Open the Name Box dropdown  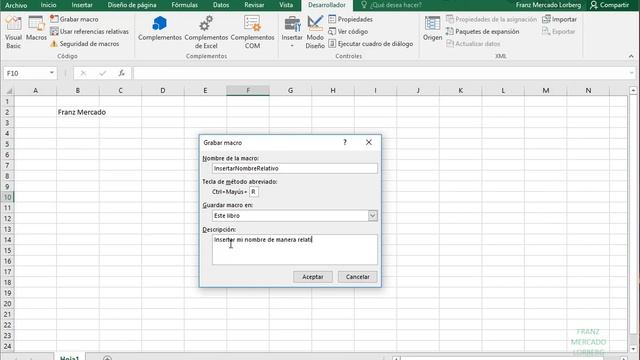pyautogui.click(x=52, y=73)
